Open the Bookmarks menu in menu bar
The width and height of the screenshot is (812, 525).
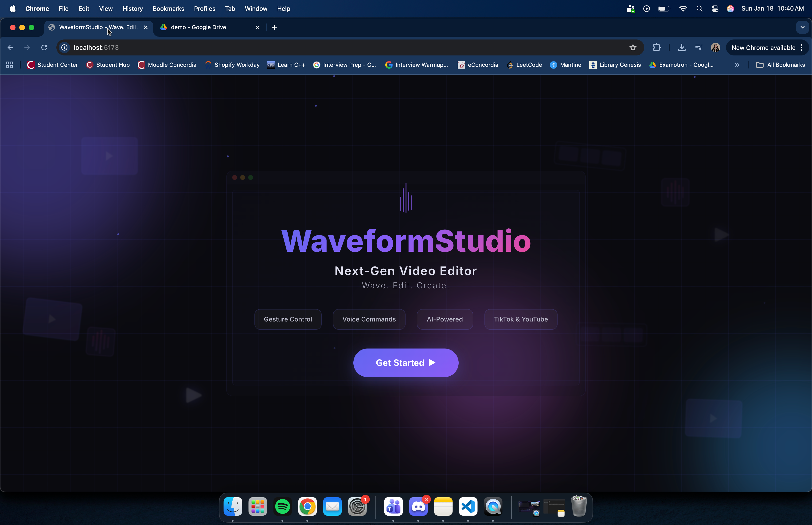168,8
